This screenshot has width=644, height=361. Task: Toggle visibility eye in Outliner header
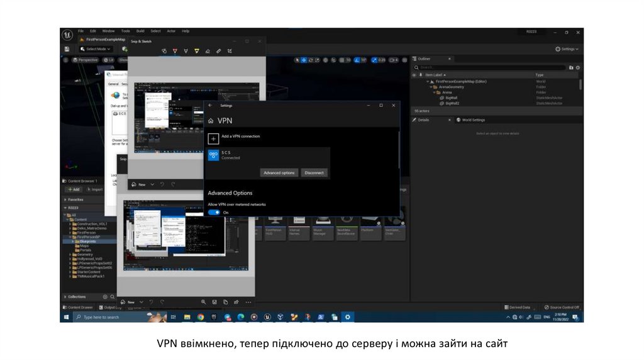tap(414, 75)
